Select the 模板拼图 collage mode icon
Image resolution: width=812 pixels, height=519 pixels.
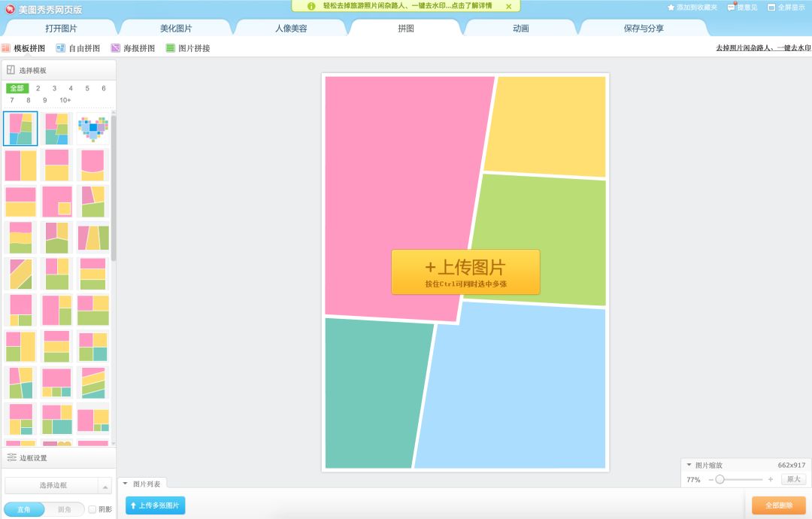click(x=8, y=47)
